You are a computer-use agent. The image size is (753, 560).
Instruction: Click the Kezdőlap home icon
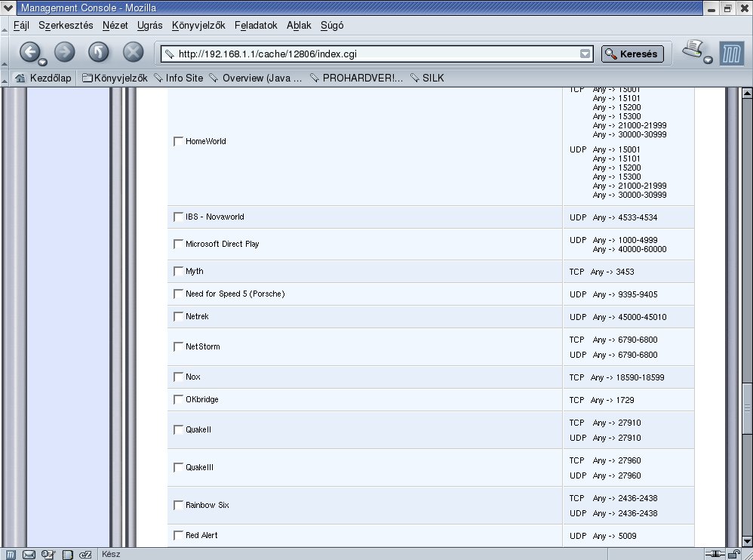tap(20, 78)
